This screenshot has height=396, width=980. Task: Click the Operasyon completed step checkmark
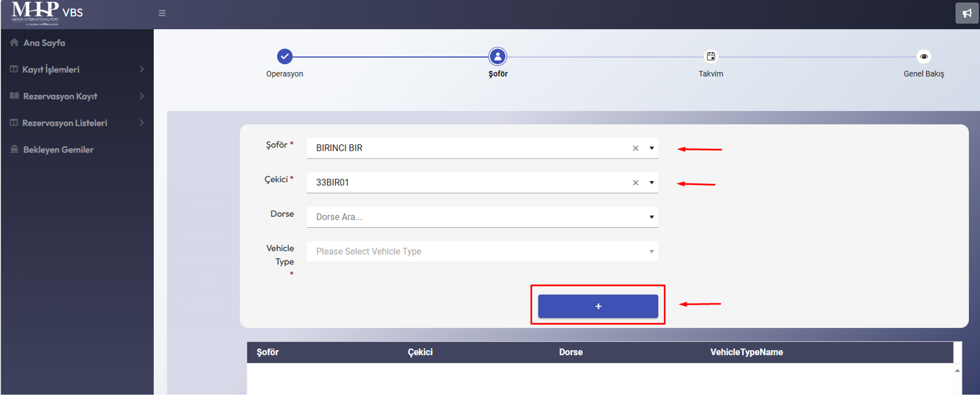pos(284,56)
